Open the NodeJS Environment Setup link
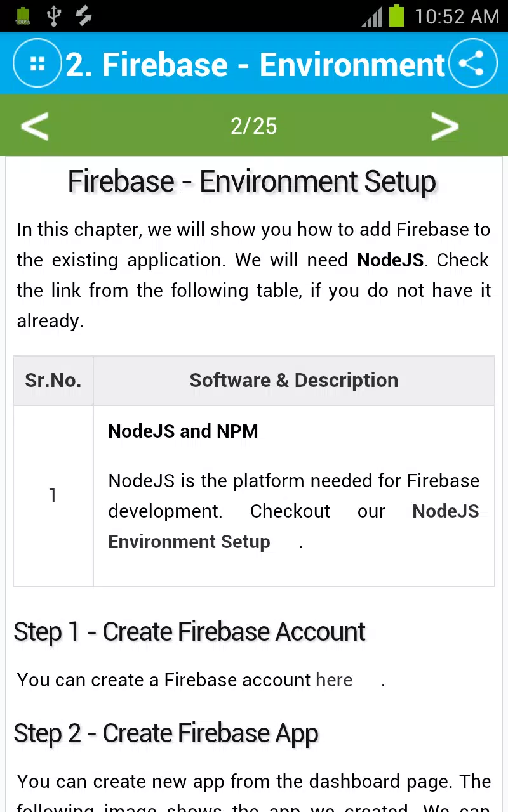The image size is (508, 812). tap(293, 526)
